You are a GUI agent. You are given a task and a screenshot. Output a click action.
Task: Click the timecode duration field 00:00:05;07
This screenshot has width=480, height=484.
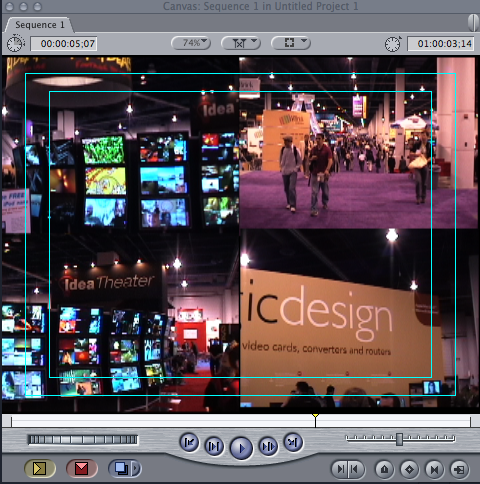coord(64,44)
